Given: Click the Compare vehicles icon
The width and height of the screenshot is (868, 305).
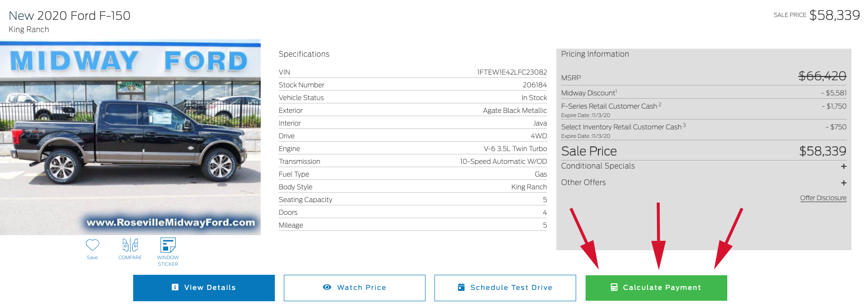Looking at the screenshot, I should click(130, 245).
